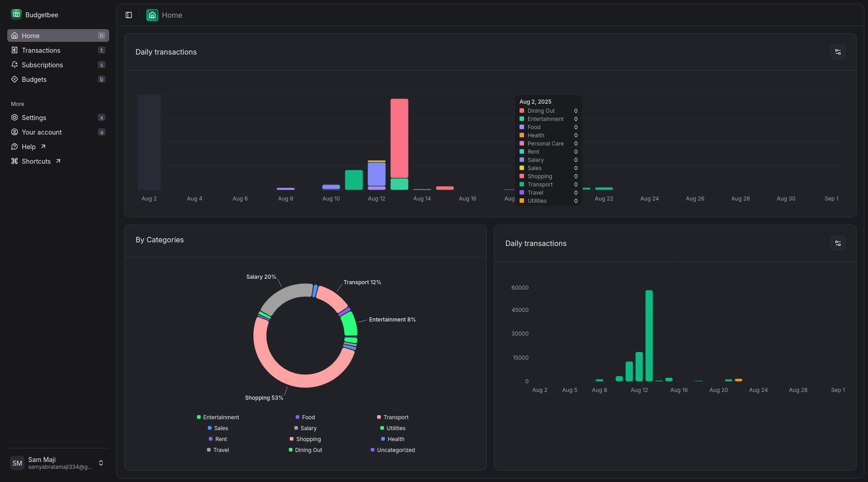Screen dimensions: 868x482
Task: Open filter settings for lower Daily transactions chart
Action: pyautogui.click(x=838, y=243)
